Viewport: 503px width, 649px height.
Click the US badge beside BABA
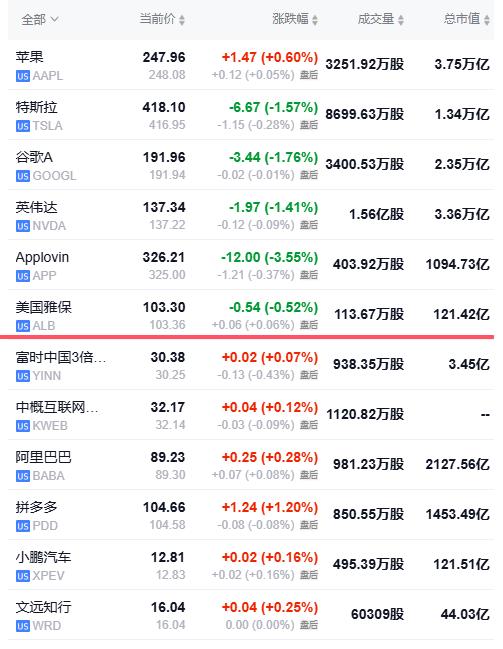23,476
